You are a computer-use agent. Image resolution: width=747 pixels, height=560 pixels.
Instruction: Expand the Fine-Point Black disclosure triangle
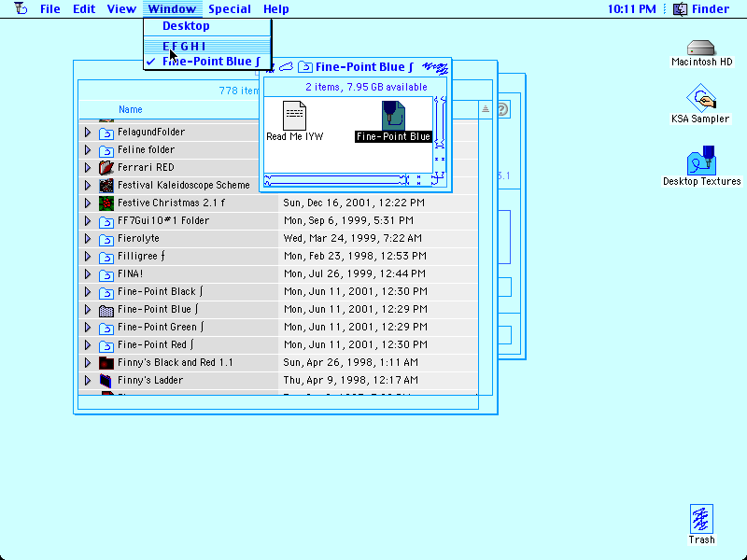coord(88,291)
